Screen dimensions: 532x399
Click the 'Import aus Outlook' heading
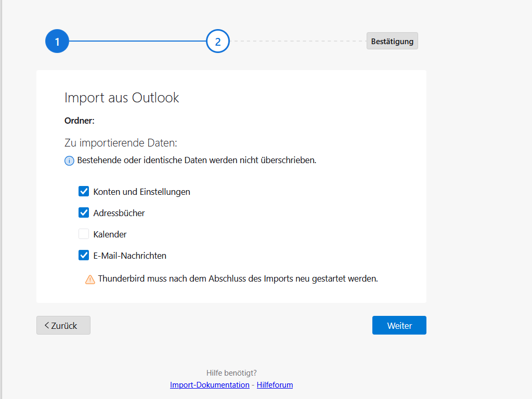122,98
